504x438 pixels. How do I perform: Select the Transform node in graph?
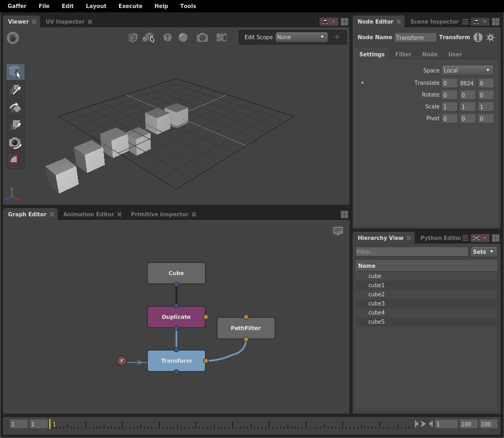176,361
